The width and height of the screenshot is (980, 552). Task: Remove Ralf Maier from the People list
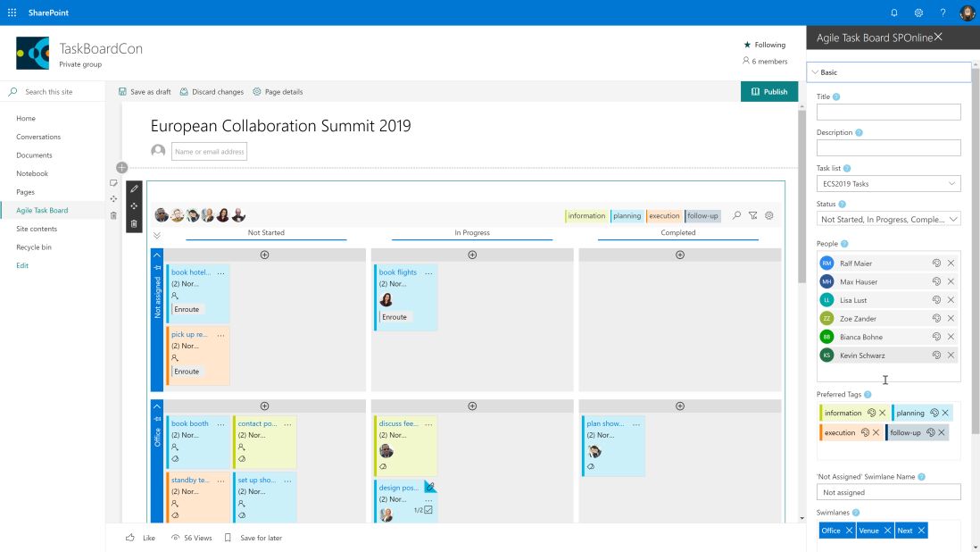951,263
